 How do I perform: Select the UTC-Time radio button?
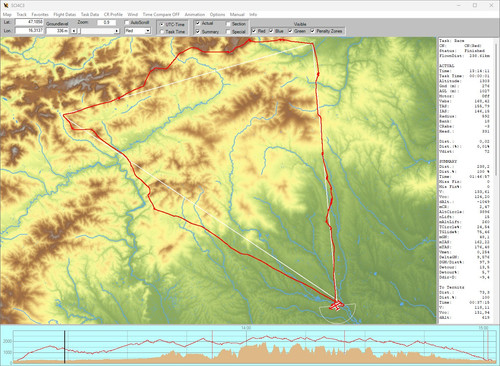(162, 25)
